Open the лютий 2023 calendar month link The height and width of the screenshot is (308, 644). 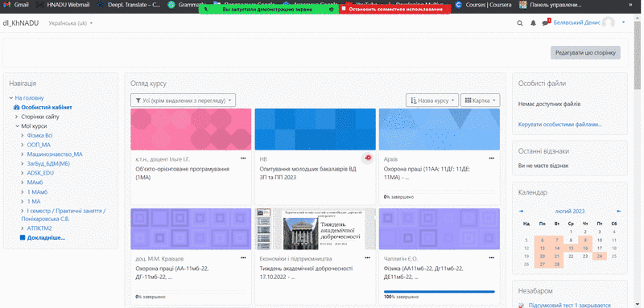pos(570,211)
